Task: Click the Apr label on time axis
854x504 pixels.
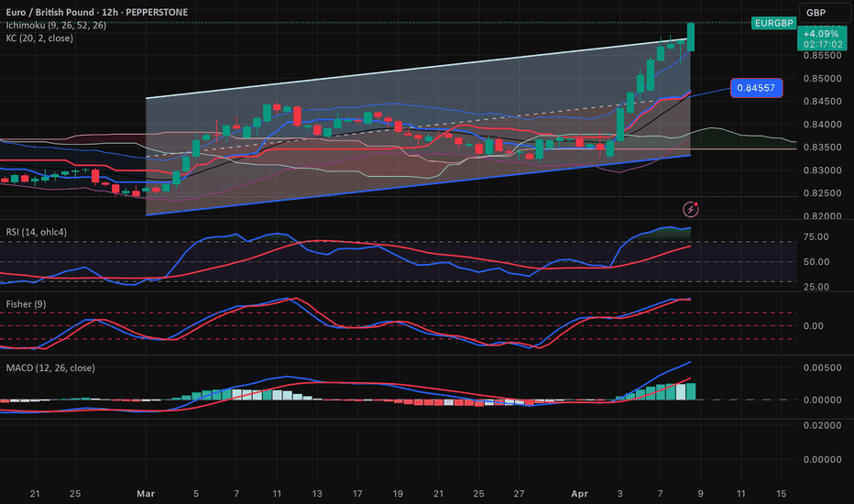Action: click(x=579, y=494)
